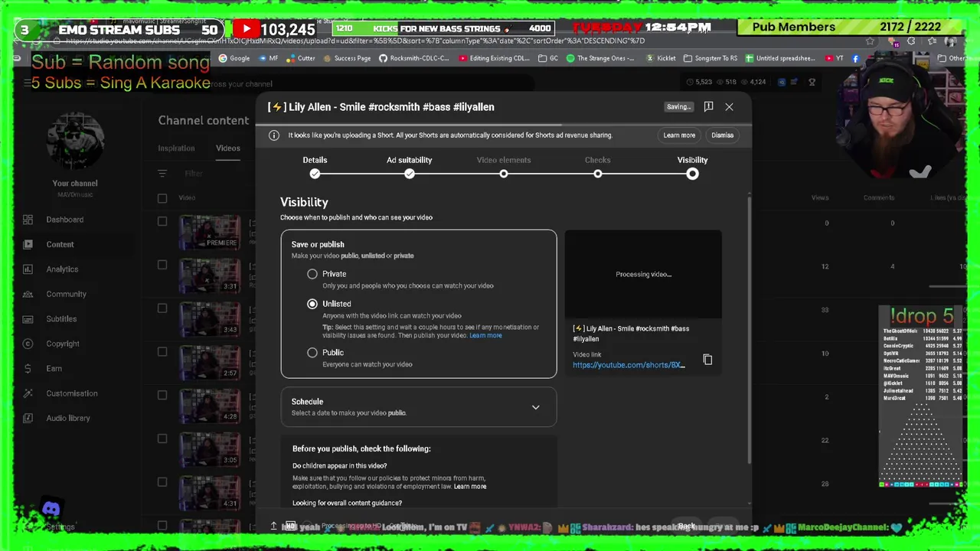Open the 4:31 video thumbnail
Screen dimensions: 980x551
[x=210, y=494]
